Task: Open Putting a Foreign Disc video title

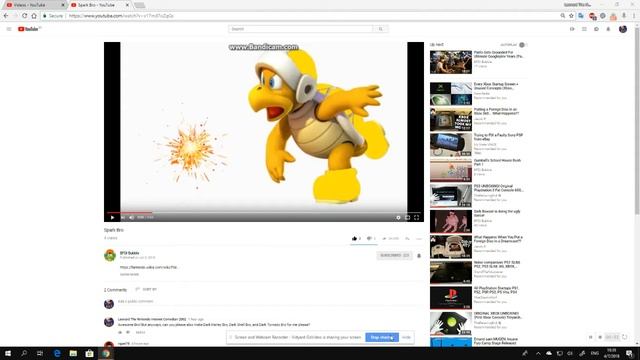Action: pos(496,111)
